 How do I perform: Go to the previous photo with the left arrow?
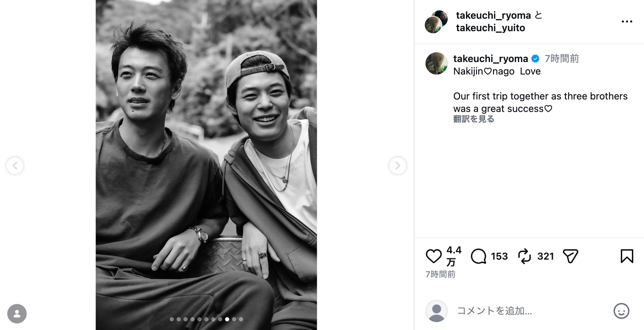[15, 166]
